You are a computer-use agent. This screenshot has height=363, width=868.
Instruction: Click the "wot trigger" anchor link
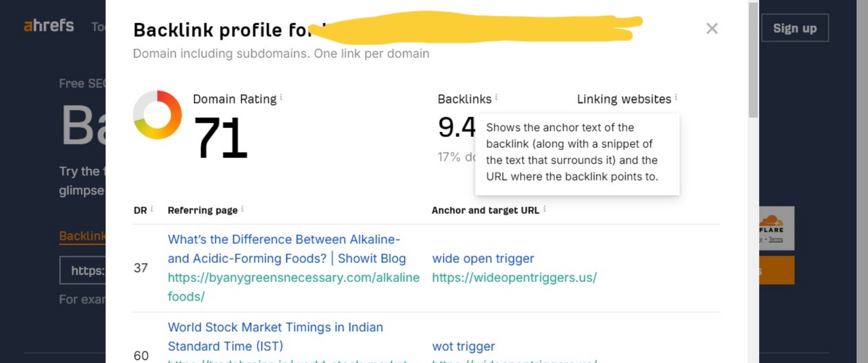(x=463, y=347)
